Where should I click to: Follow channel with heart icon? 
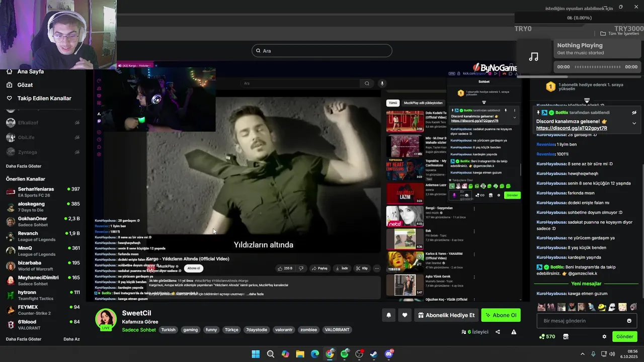pos(405,315)
